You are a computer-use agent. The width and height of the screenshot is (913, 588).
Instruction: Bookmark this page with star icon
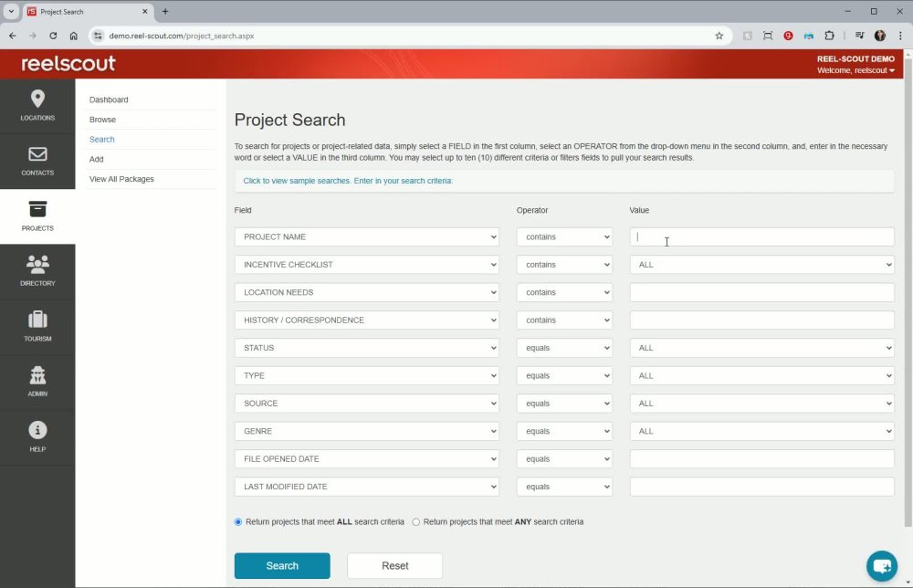click(x=719, y=36)
